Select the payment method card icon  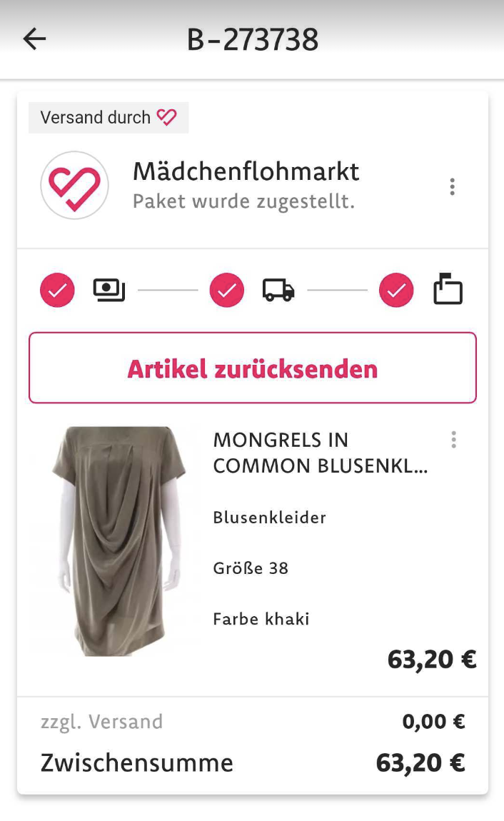[109, 290]
